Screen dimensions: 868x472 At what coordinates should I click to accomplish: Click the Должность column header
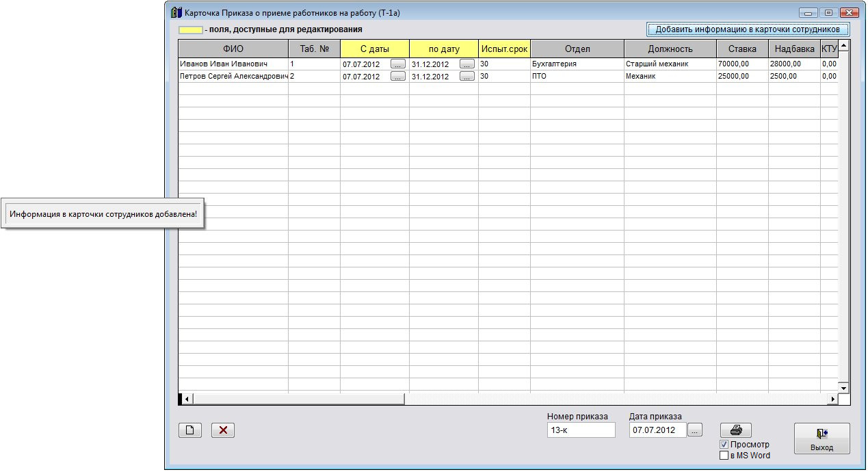pyautogui.click(x=670, y=49)
